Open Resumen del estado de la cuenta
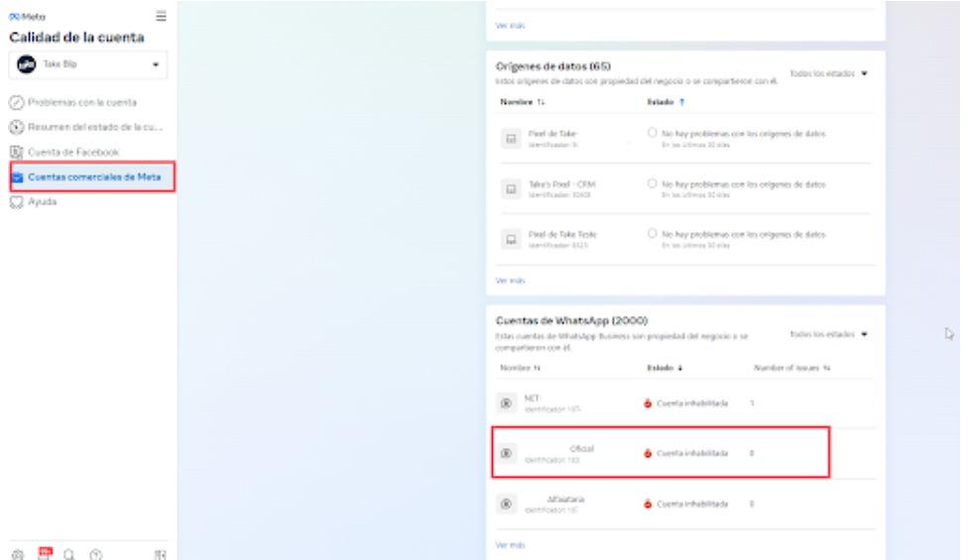The height and width of the screenshot is (560, 968). (x=94, y=127)
